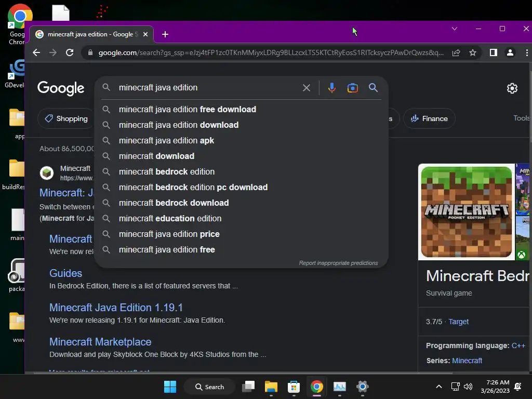Click the Chrome three-dot menu
Screen dimensions: 532x399
tap(527, 52)
